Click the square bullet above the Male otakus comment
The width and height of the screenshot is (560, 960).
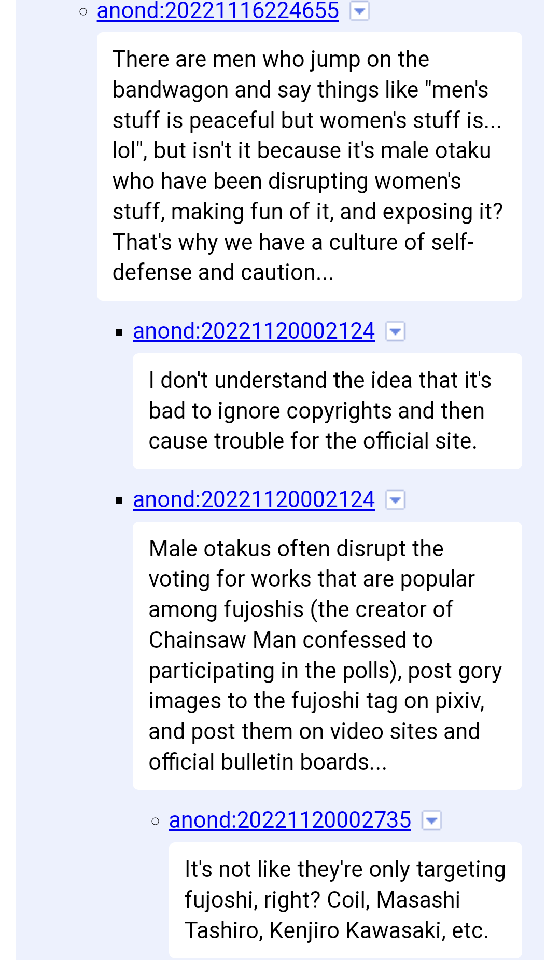pyautogui.click(x=120, y=501)
